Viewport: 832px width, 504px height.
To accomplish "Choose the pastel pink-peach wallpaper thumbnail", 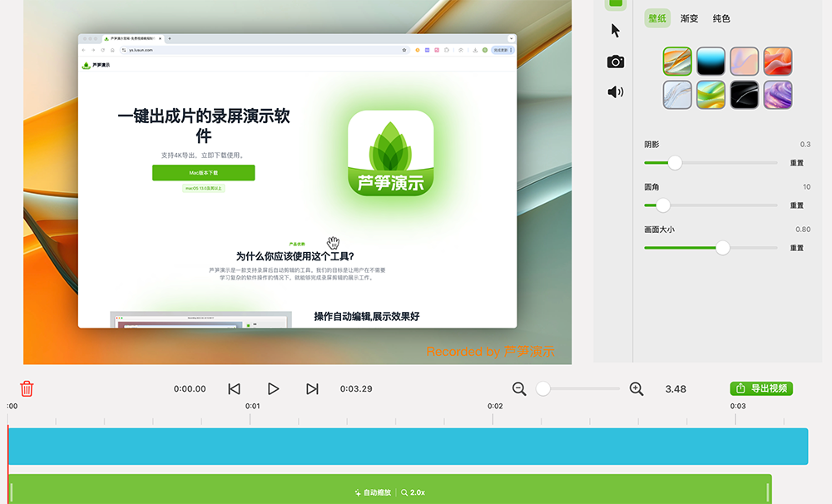I will click(744, 61).
